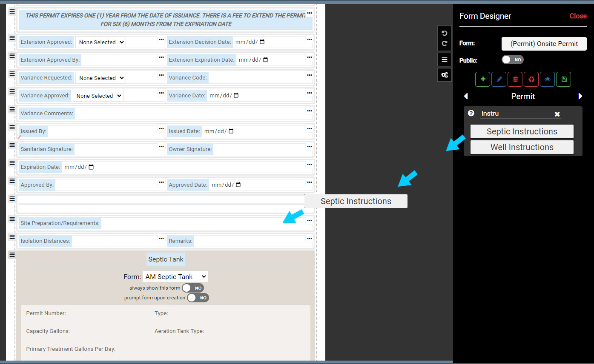Click the red recycle icon
This screenshot has width=594, height=364.
coord(531,80)
